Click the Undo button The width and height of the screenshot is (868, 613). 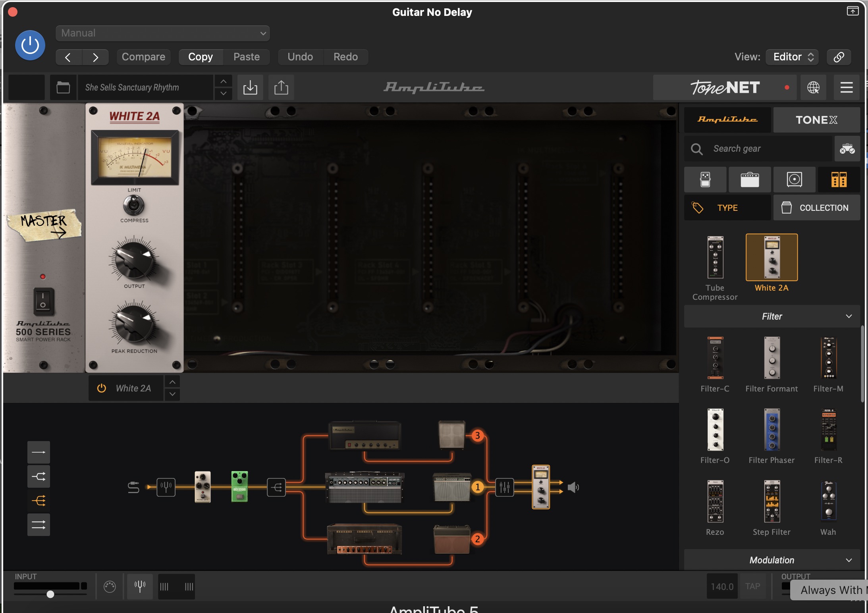[x=300, y=57]
